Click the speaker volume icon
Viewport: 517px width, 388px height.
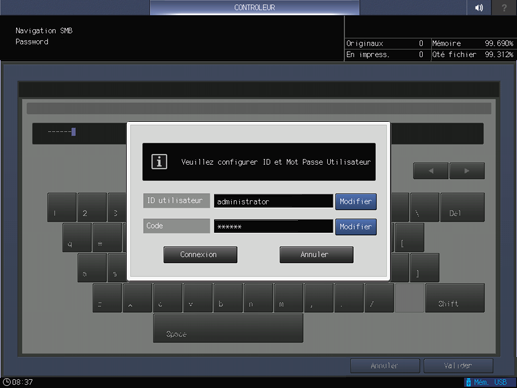coord(479,7)
